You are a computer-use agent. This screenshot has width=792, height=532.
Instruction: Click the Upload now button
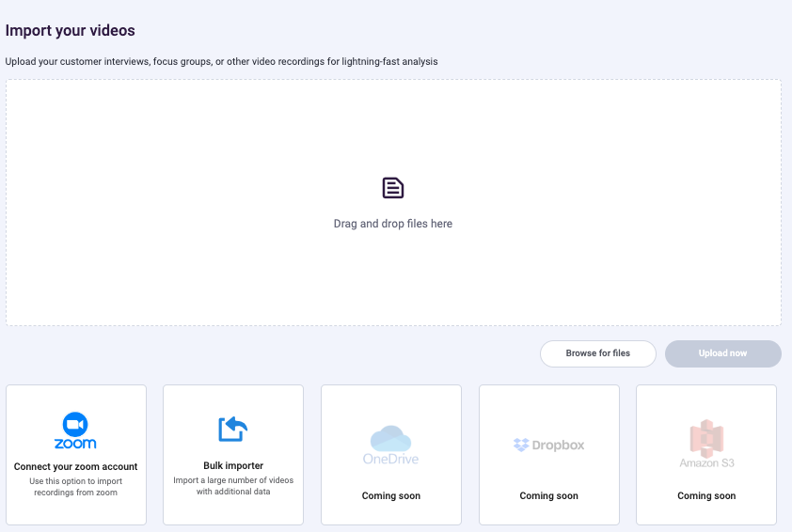click(x=722, y=353)
